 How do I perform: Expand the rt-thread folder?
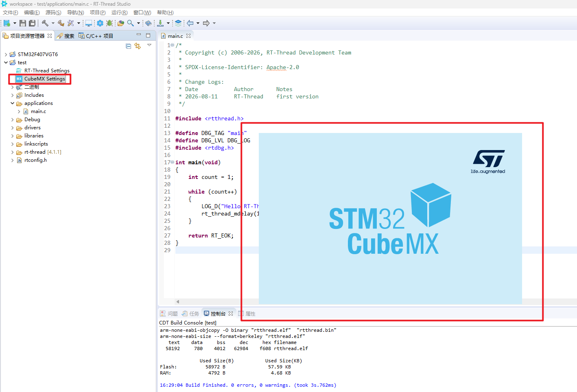(12, 152)
